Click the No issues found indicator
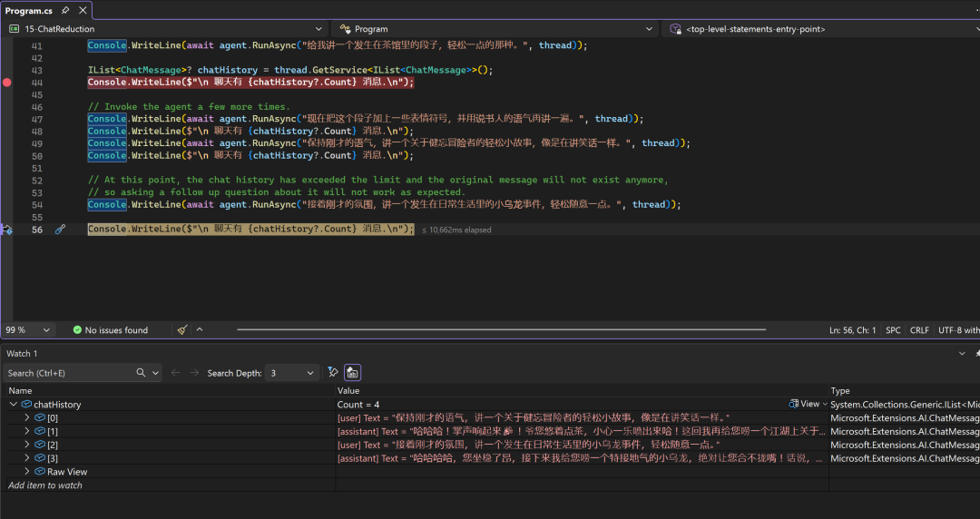This screenshot has height=519, width=980. click(109, 330)
